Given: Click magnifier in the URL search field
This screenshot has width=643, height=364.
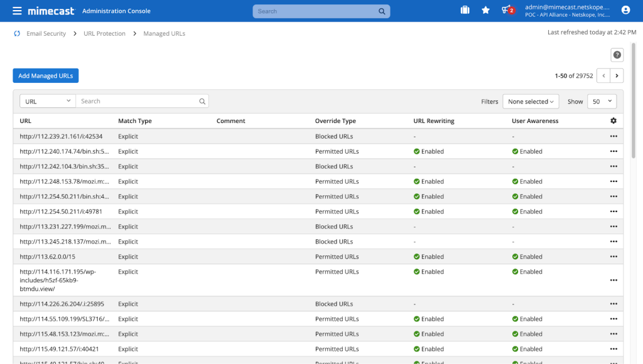Looking at the screenshot, I should [x=202, y=101].
